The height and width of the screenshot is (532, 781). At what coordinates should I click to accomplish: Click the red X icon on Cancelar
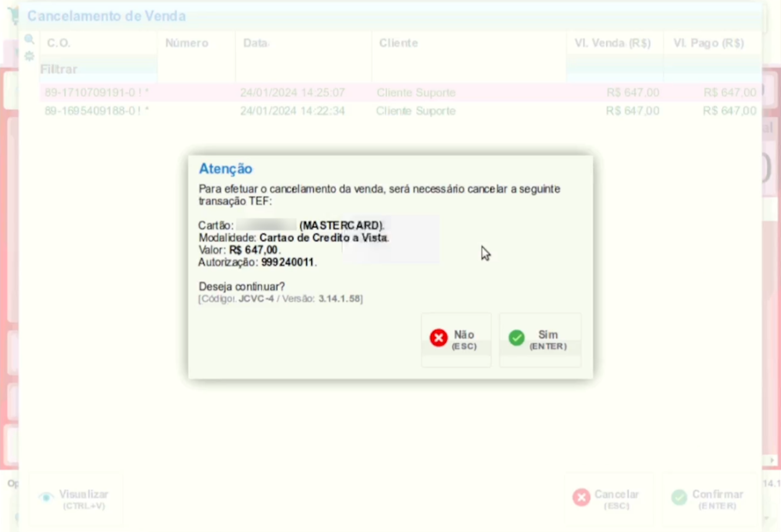coord(581,497)
